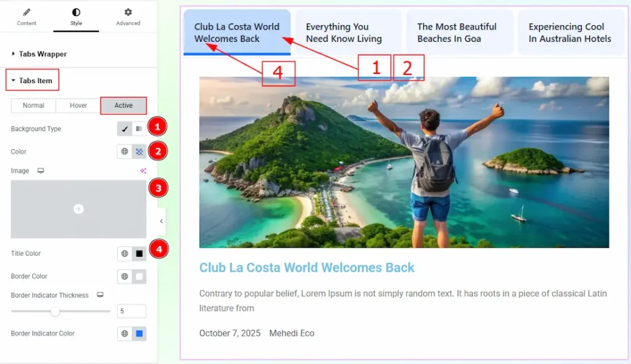The width and height of the screenshot is (631, 364).
Task: Open Club La Costa World Welcomes Back link
Action: pos(307,268)
